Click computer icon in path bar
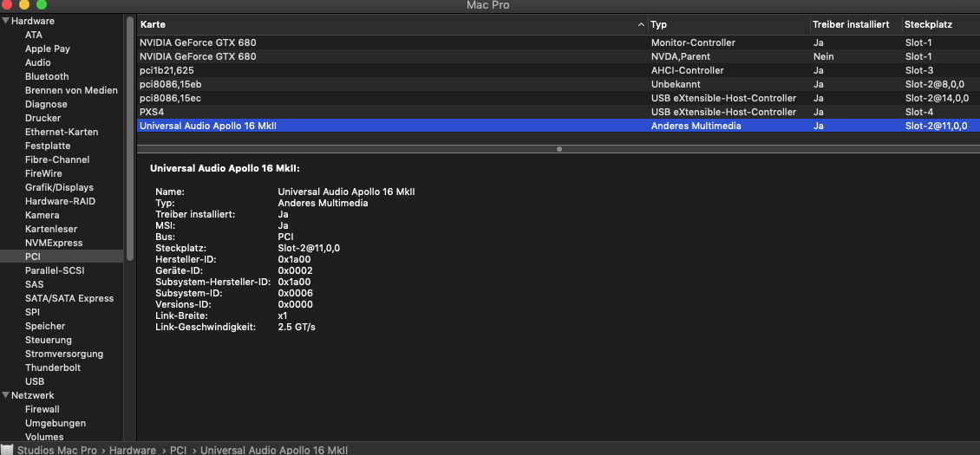Image resolution: width=980 pixels, height=455 pixels. pos(8,450)
